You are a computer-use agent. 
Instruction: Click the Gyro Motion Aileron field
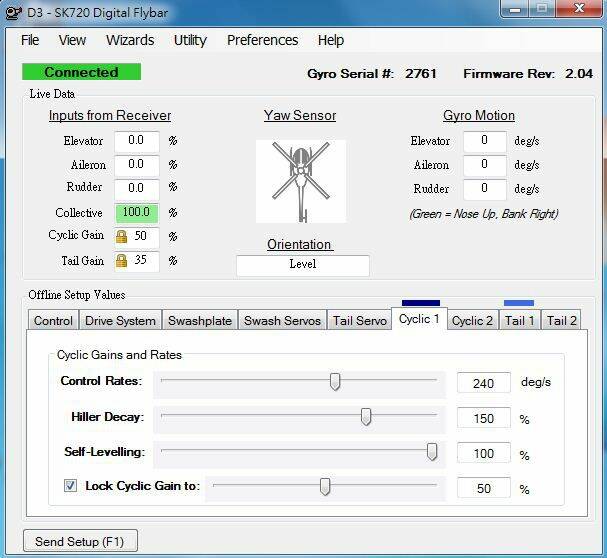485,165
